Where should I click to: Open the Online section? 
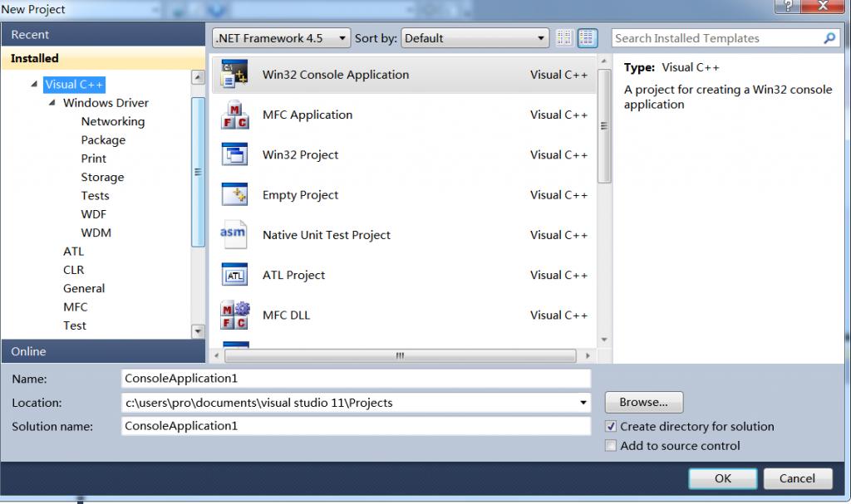click(x=103, y=351)
